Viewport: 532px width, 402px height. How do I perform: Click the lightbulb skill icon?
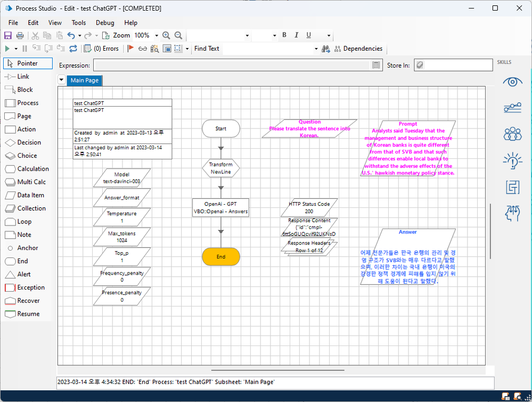(x=512, y=160)
